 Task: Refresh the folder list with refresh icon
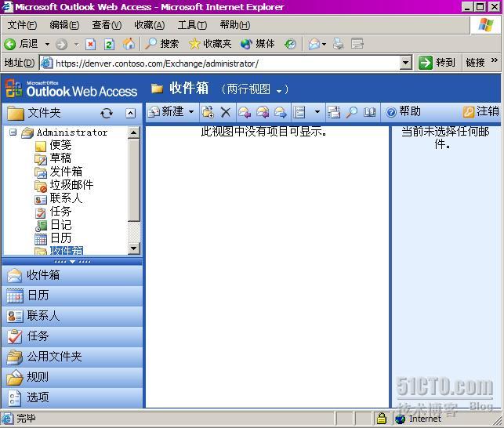pos(107,113)
